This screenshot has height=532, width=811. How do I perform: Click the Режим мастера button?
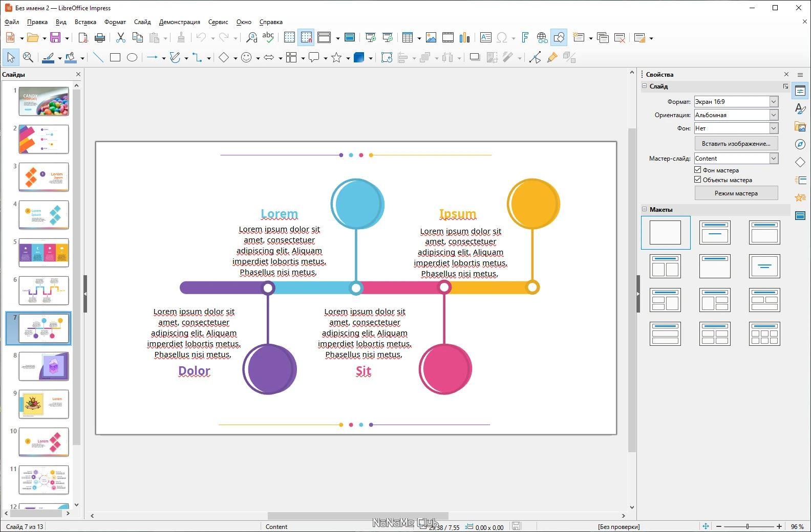click(736, 193)
